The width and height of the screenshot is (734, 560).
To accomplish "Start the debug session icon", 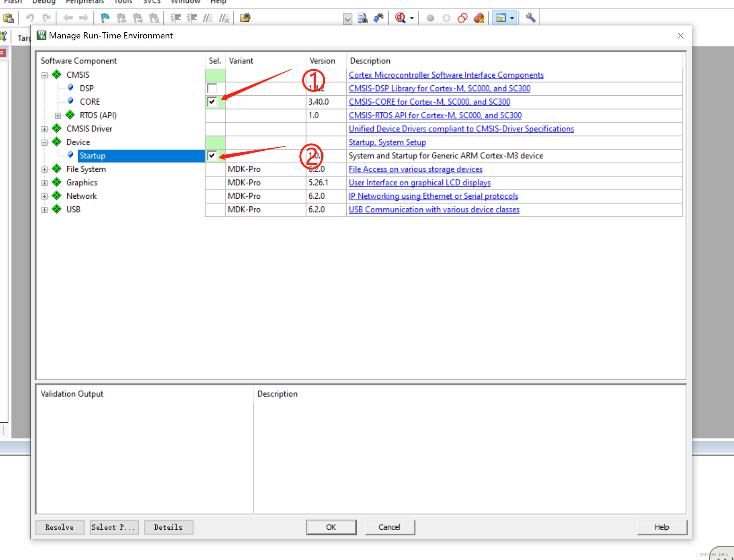I will tap(400, 18).
